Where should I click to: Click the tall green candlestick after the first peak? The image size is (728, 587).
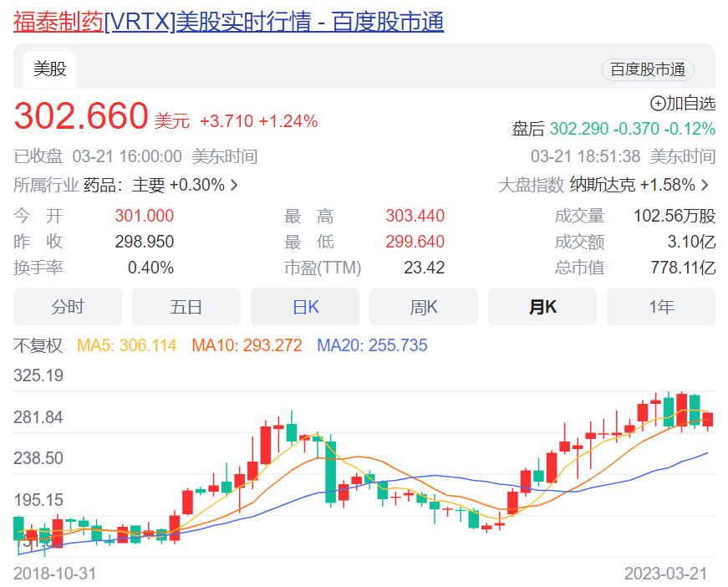coord(331,472)
